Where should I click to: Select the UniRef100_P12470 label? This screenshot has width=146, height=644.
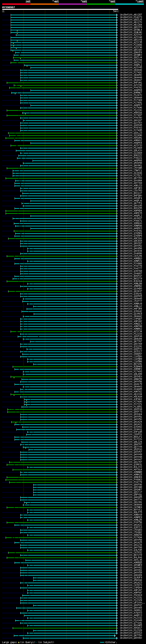point(131,95)
